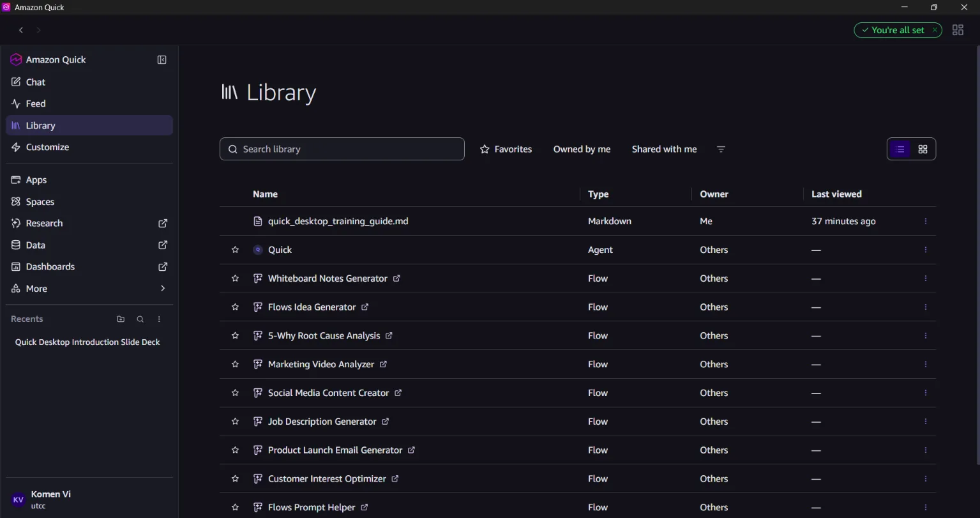Sort by Last viewed column header
The width and height of the screenshot is (980, 518).
pos(836,194)
